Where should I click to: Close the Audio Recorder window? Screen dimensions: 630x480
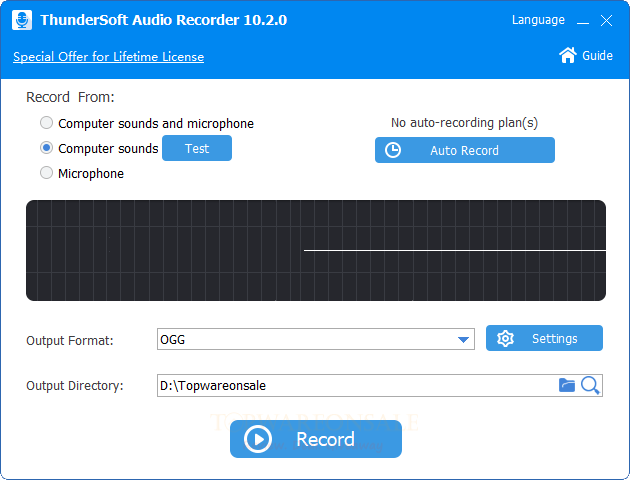click(606, 20)
